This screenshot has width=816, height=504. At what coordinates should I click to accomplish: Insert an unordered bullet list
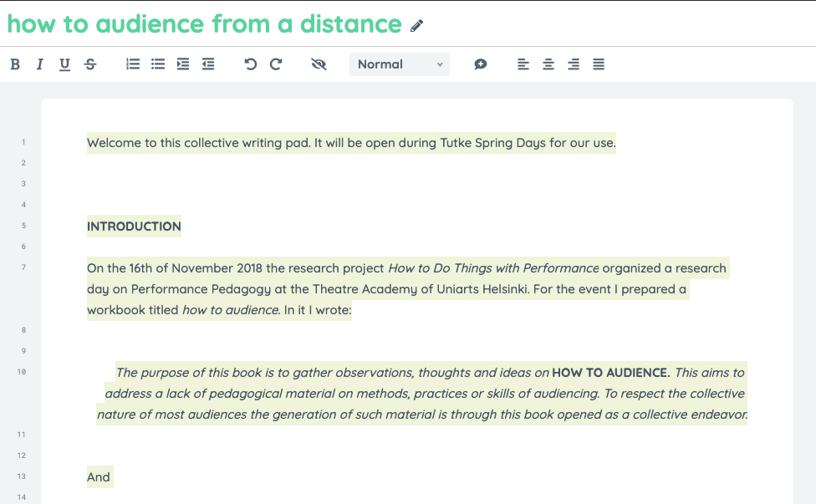tap(158, 64)
